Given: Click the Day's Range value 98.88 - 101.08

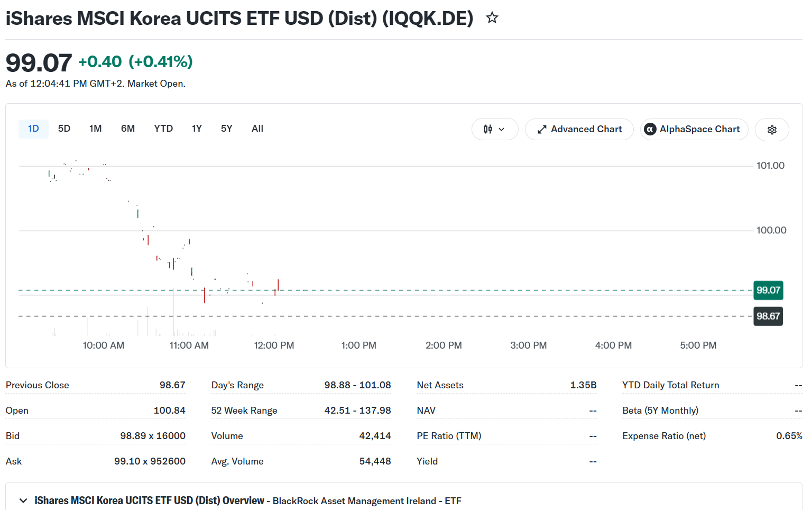Looking at the screenshot, I should click(x=358, y=385).
